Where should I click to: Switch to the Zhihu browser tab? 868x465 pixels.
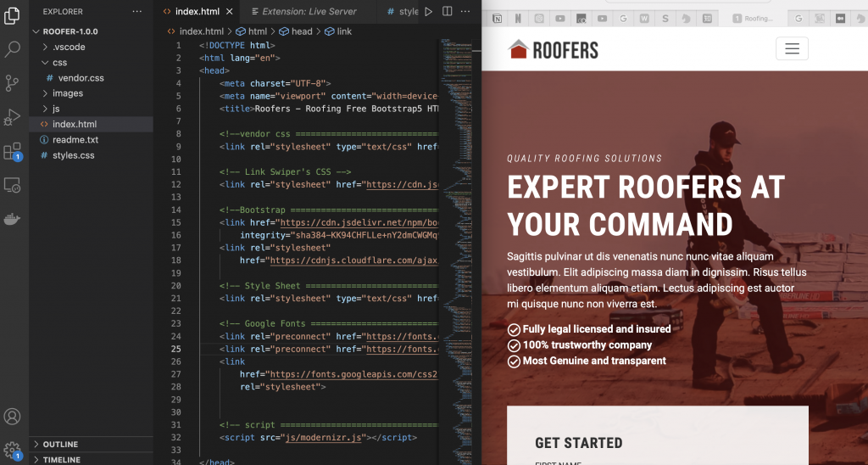(x=707, y=19)
